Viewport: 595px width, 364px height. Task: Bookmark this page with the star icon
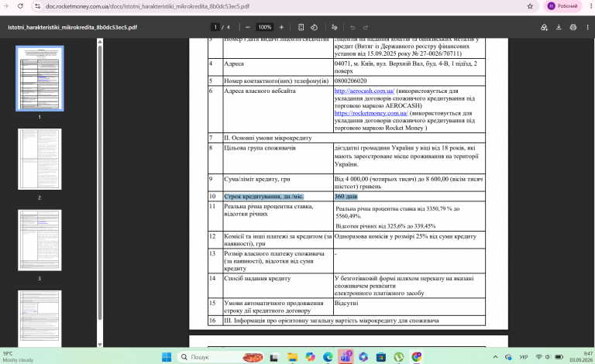(x=530, y=6)
